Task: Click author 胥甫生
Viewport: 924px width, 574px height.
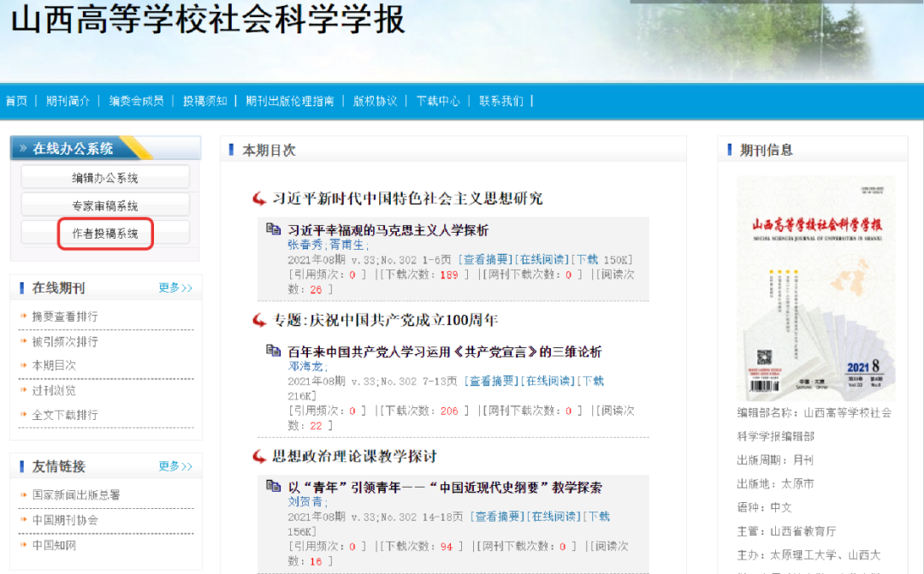Action: pos(346,245)
